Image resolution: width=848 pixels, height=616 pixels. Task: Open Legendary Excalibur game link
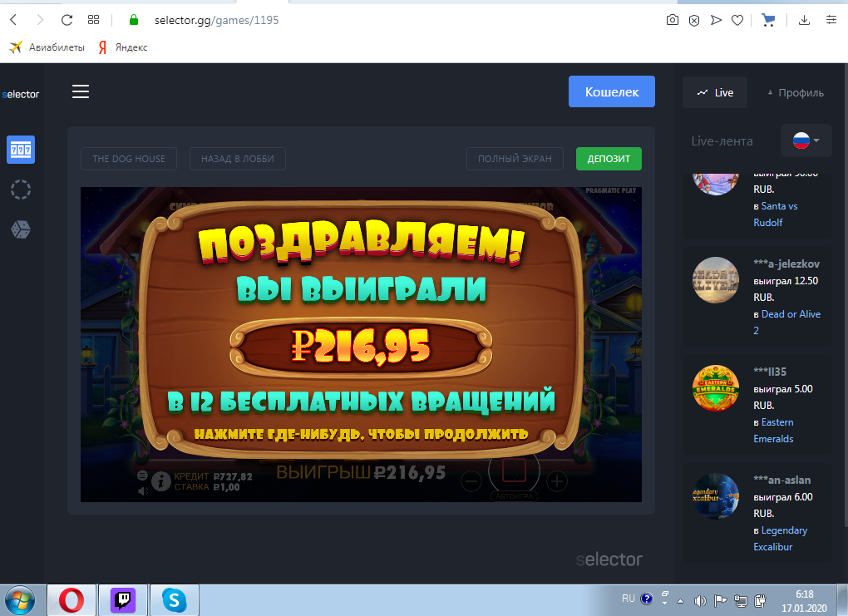pyautogui.click(x=781, y=539)
